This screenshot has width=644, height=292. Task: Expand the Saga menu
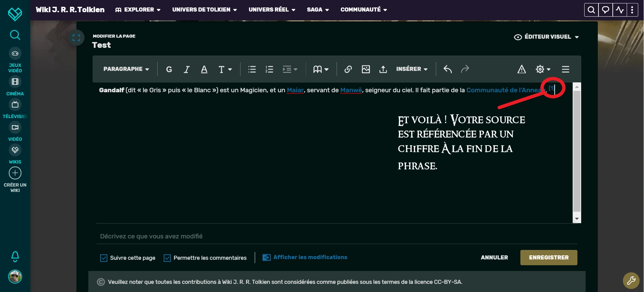click(318, 10)
